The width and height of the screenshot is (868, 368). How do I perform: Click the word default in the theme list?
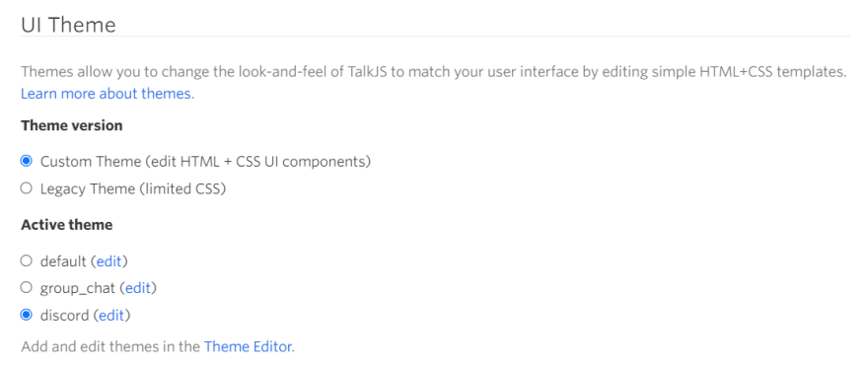[x=63, y=260]
